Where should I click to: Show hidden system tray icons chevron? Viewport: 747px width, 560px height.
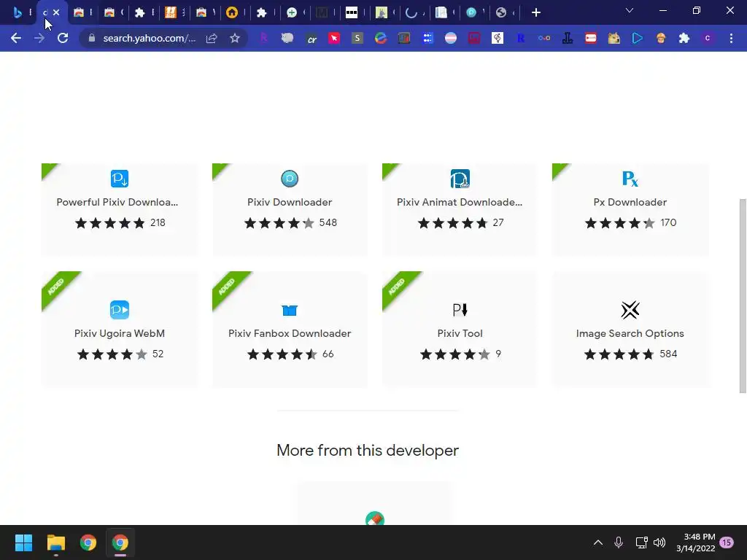click(598, 542)
